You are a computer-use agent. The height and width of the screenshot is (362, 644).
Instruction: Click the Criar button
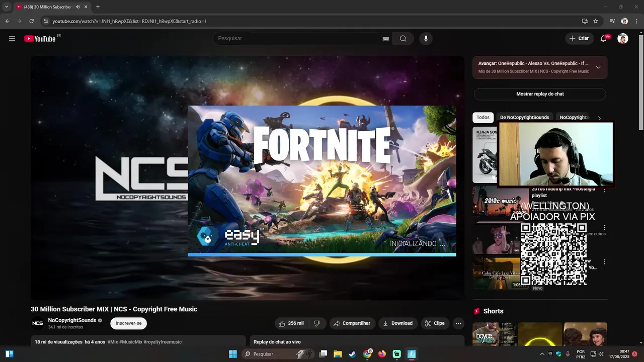click(579, 39)
